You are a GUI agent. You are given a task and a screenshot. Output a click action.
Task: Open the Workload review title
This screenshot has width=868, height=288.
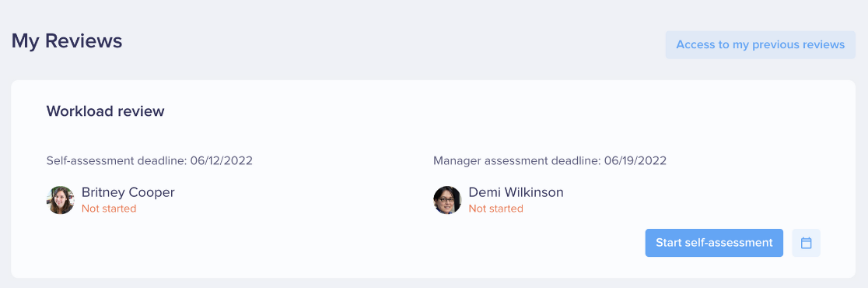pyautogui.click(x=105, y=111)
